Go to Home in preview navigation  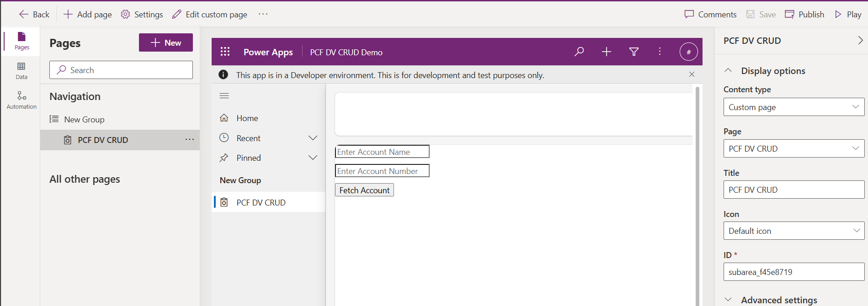(247, 118)
